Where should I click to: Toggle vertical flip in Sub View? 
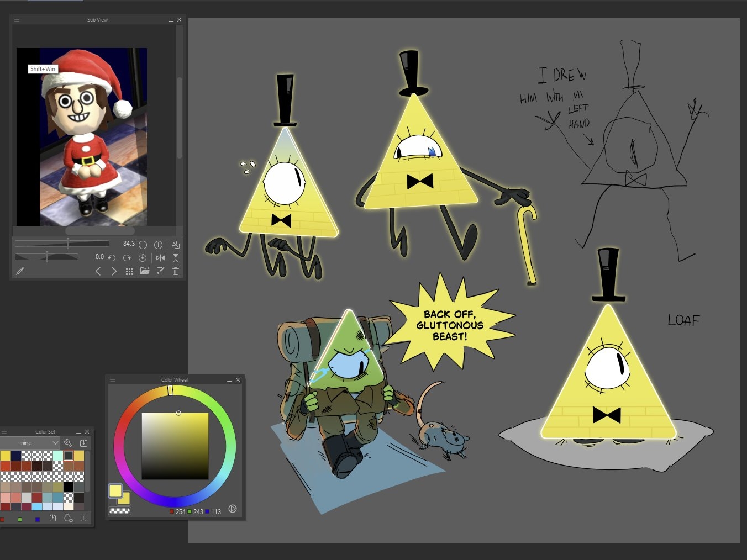pyautogui.click(x=176, y=258)
